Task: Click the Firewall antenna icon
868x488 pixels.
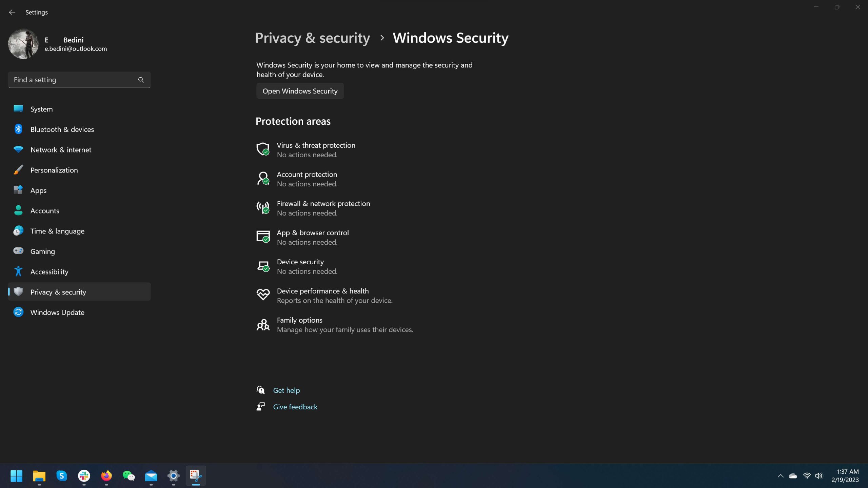Action: click(x=263, y=207)
